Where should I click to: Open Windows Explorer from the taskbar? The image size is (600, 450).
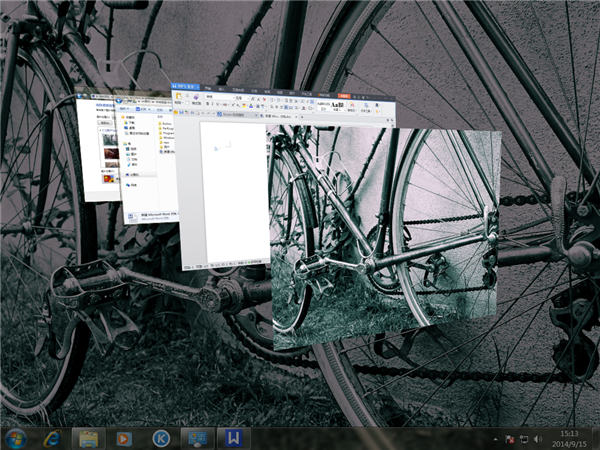click(x=89, y=438)
